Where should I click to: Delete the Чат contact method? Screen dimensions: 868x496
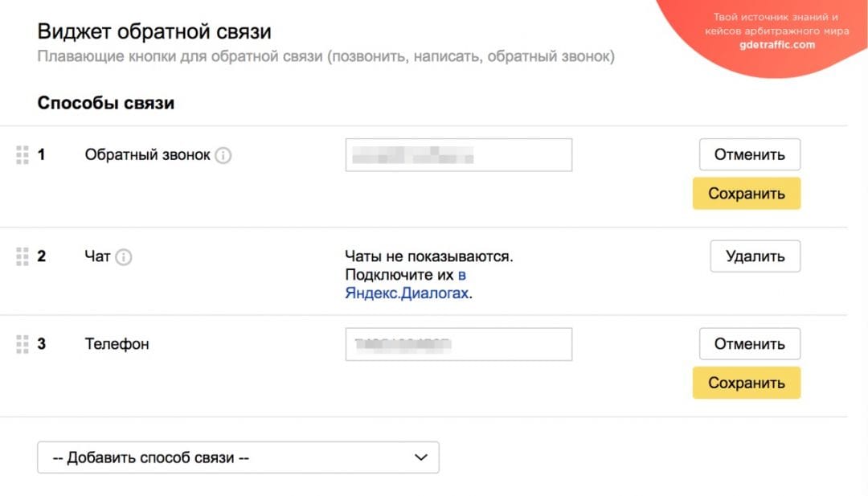(755, 256)
